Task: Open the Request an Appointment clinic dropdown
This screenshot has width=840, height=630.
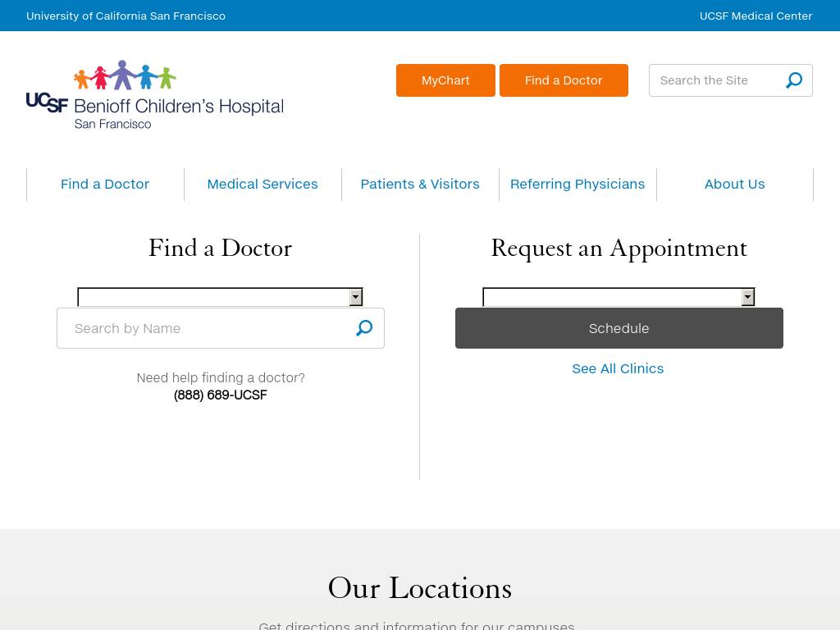Action: (619, 297)
